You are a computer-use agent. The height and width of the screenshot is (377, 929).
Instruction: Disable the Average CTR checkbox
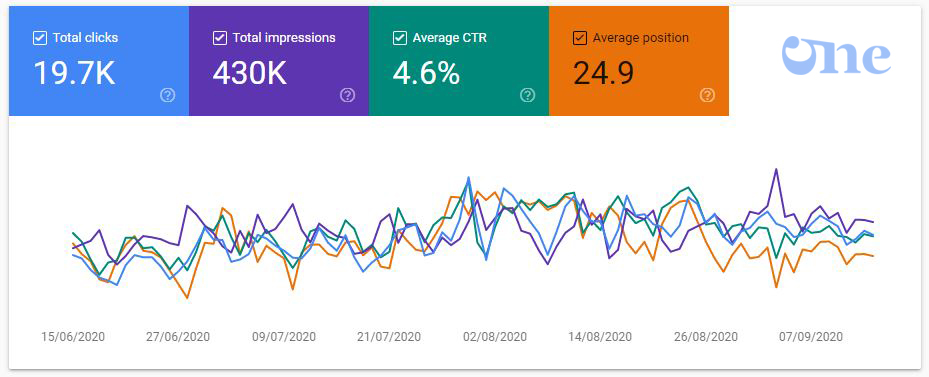tap(399, 38)
